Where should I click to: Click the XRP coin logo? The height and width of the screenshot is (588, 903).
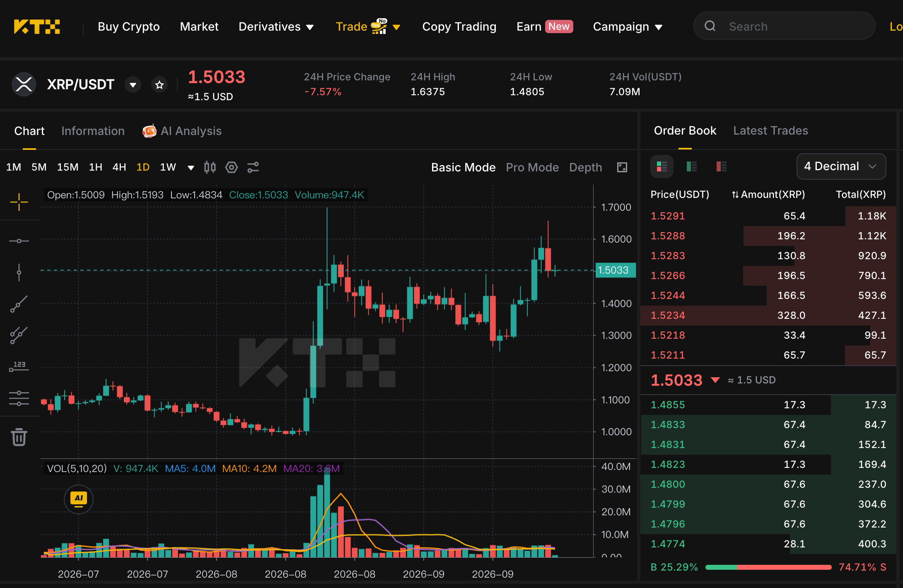pos(24,84)
